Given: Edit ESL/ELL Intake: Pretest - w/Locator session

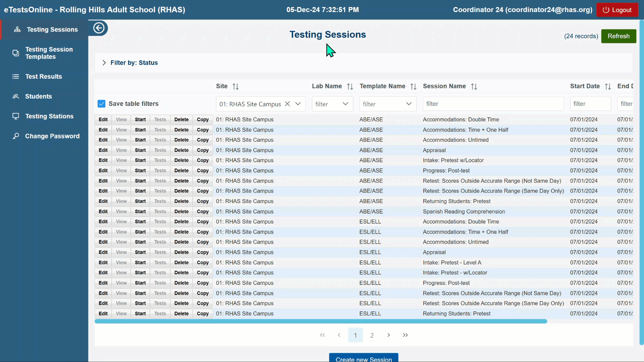Looking at the screenshot, I should pyautogui.click(x=103, y=273).
